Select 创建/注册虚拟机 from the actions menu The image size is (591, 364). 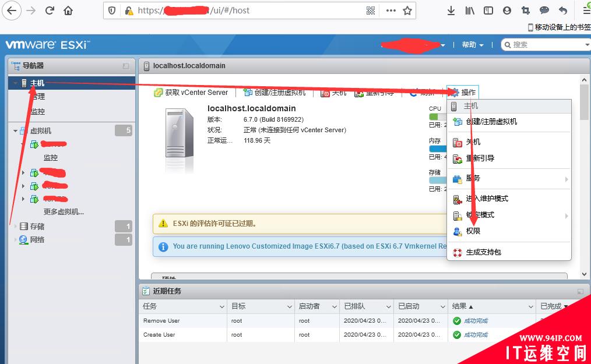pos(509,121)
